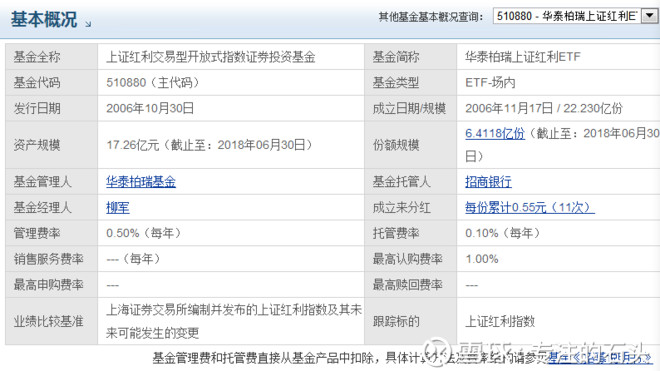Click the fund type value ETF-场内
The image size is (660, 371).
[x=490, y=83]
